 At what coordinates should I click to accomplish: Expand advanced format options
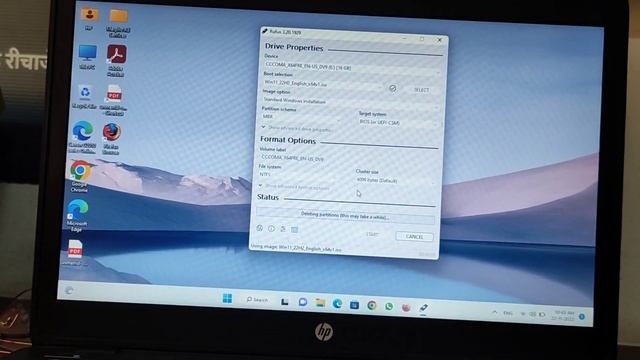coord(294,187)
